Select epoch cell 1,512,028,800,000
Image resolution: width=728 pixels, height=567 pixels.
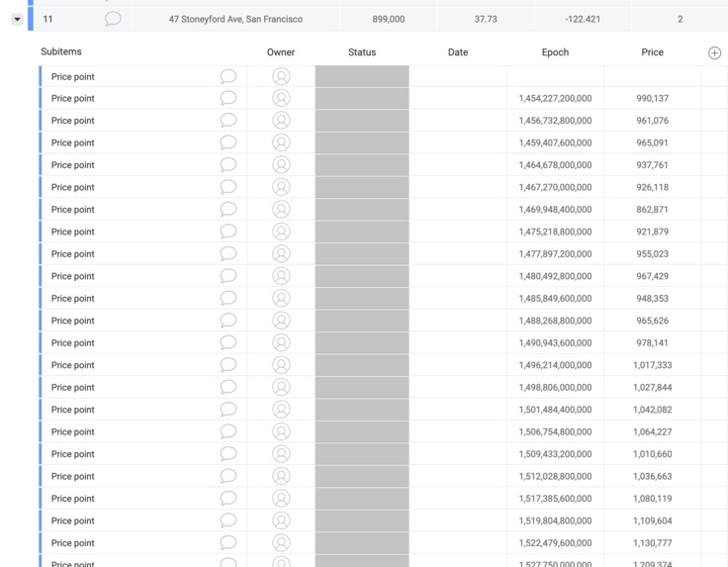[x=555, y=476]
